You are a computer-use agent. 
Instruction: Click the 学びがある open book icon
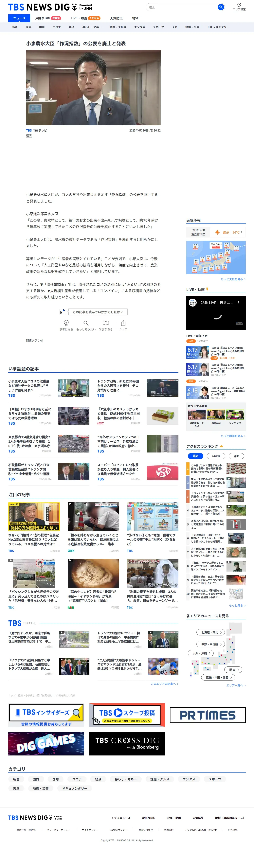pos(106,323)
